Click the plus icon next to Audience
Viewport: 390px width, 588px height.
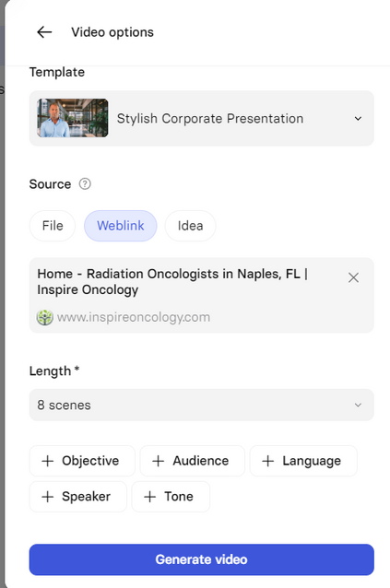tap(159, 461)
